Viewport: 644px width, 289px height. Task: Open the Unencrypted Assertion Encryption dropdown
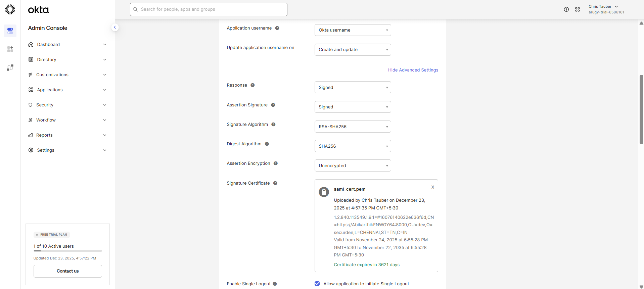[x=353, y=165]
